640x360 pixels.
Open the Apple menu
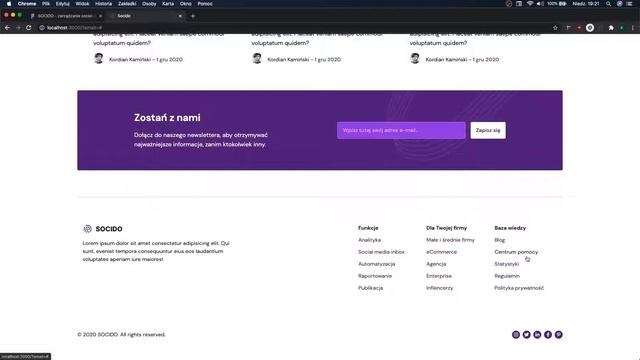[9, 4]
